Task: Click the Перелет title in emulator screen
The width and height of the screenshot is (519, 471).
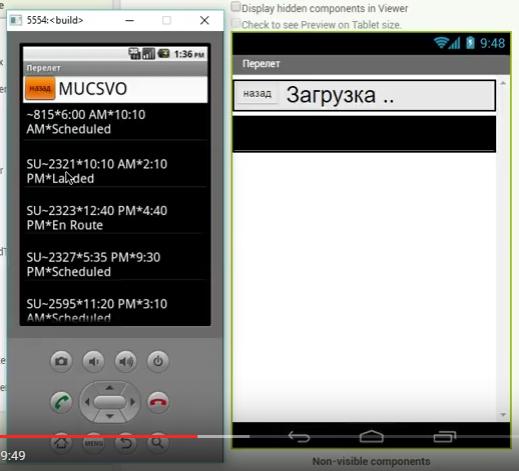Action: 44,68
